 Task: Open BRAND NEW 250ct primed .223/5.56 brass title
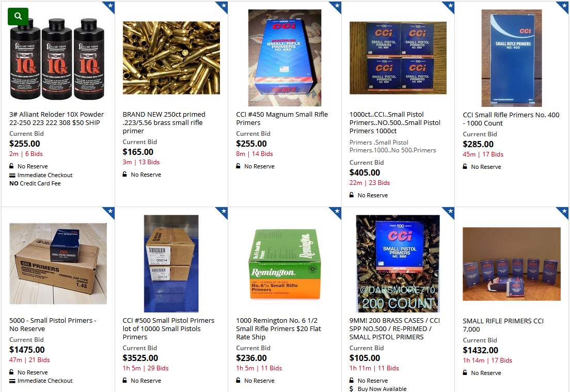(164, 122)
